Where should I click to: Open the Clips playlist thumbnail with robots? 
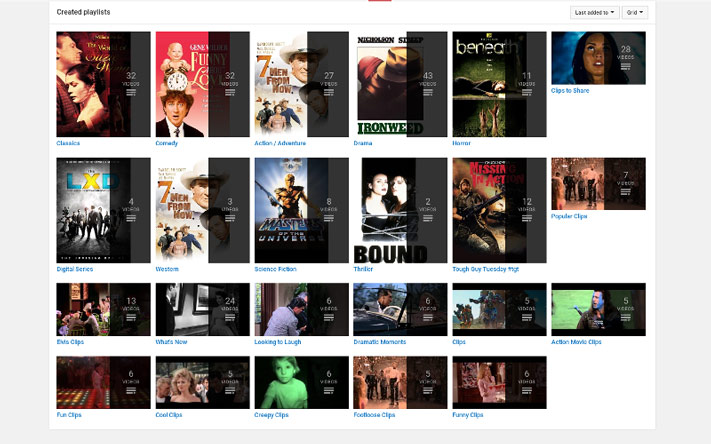click(500, 309)
